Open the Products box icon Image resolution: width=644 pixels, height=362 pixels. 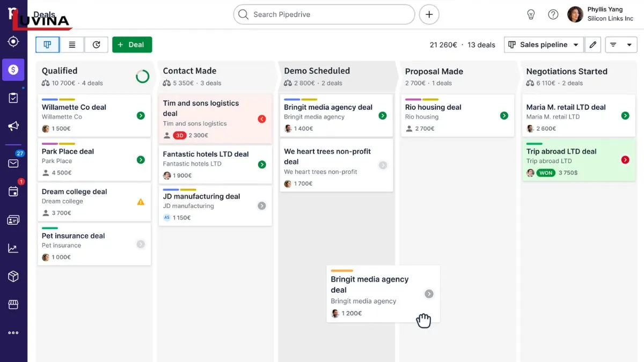13,276
